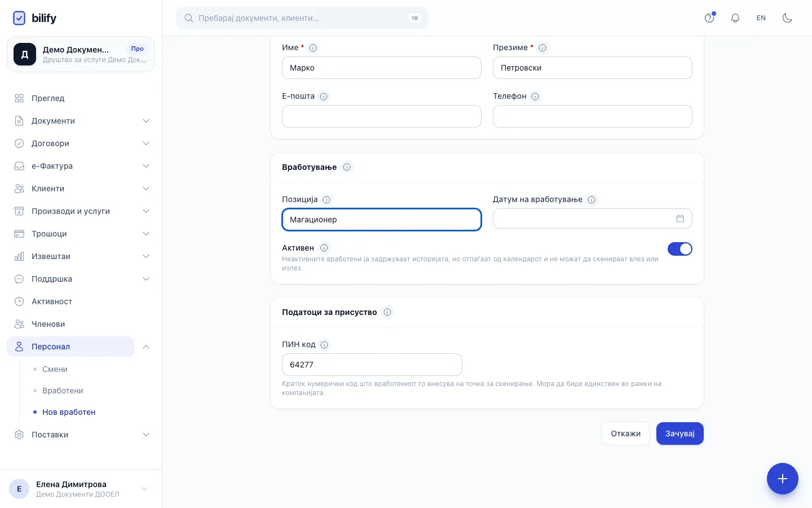Open the notifications bell icon
This screenshot has height=508, width=812.
coord(735,18)
